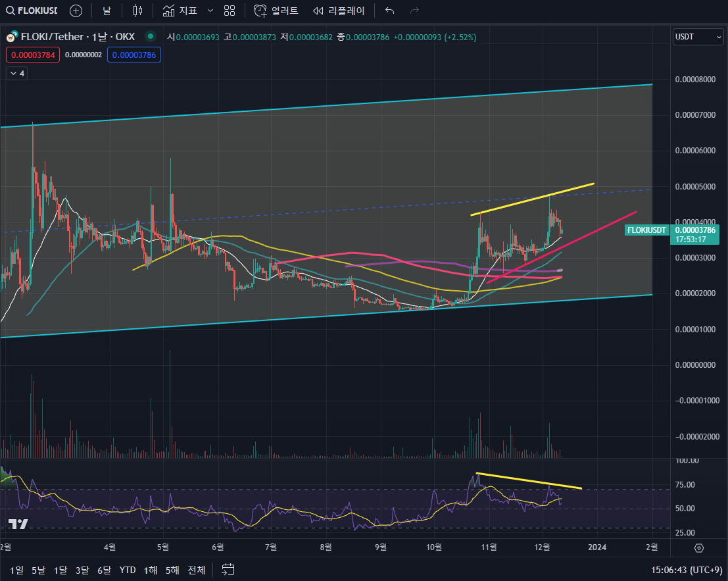Click the blue buy price 0.00003786 button

pos(134,55)
